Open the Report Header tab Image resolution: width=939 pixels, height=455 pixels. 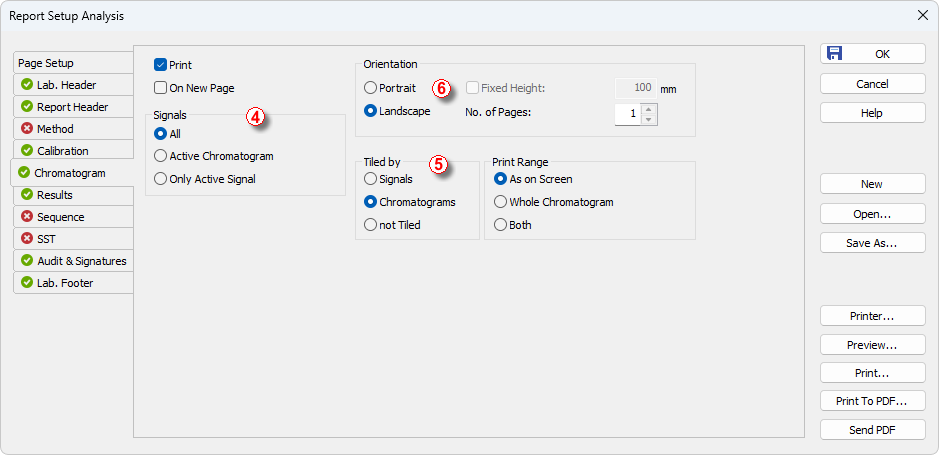pos(72,107)
